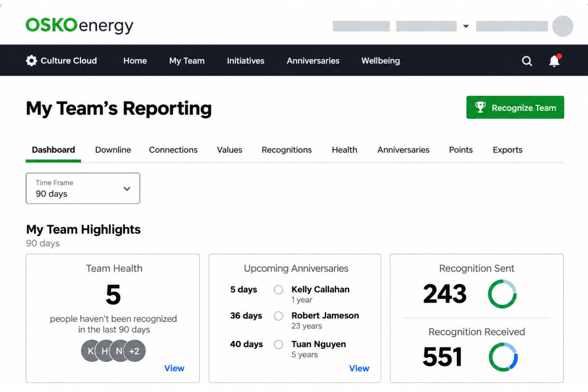Switch to the Anniversaries report tab
Screen dimensions: 588x392
403,150
